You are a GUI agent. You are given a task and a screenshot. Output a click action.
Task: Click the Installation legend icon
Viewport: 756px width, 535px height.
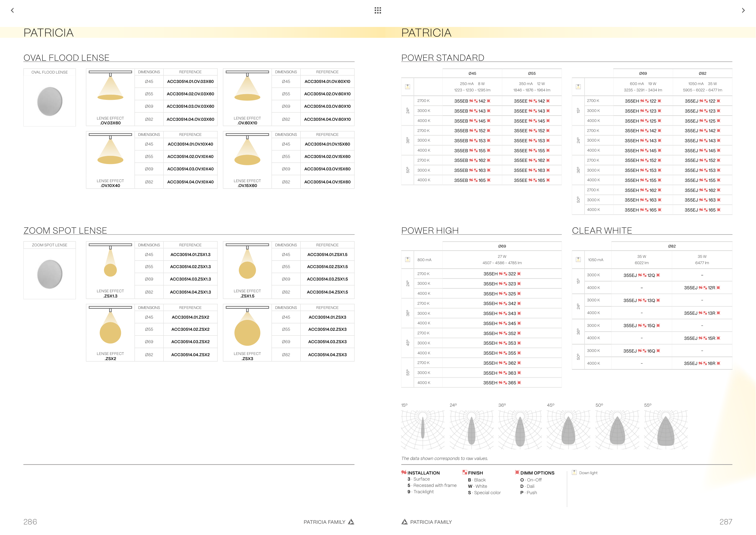pos(404,472)
